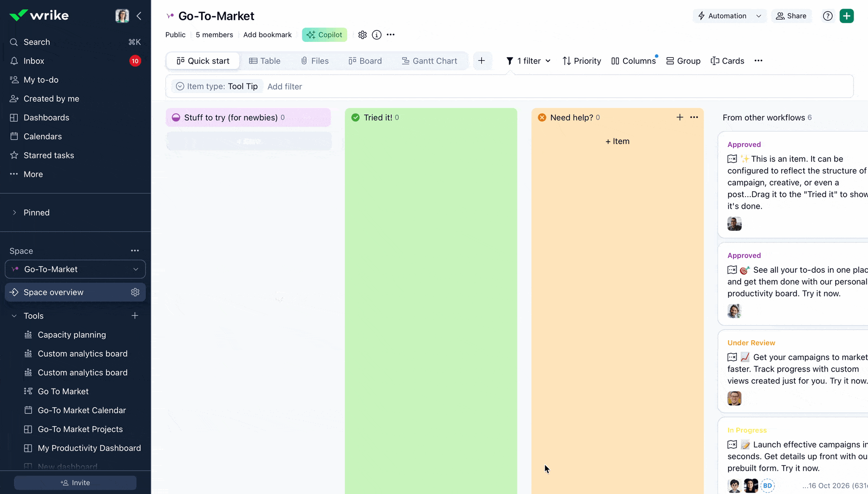
Task: Switch to the Table view tab
Action: coord(265,61)
